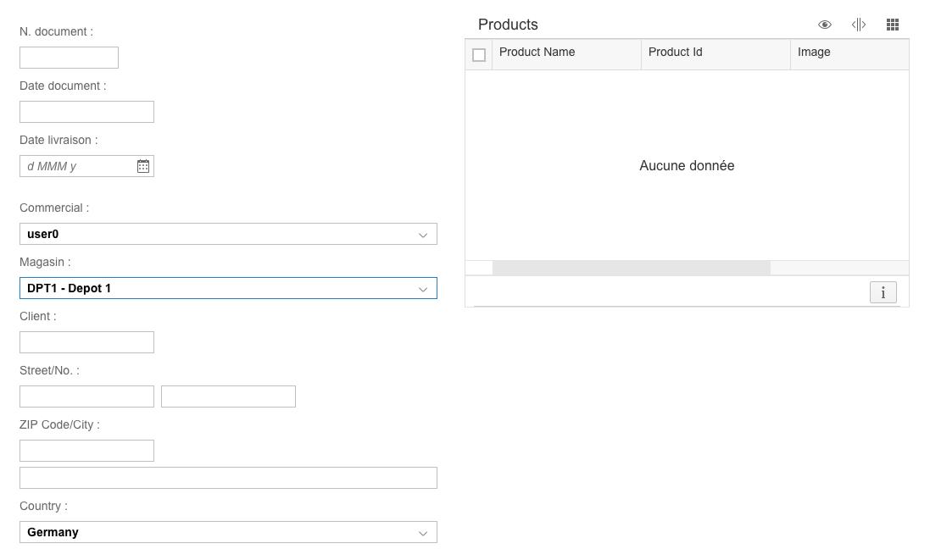This screenshot has width=930, height=560.
Task: Click the eye icon above the Products table
Action: click(824, 25)
